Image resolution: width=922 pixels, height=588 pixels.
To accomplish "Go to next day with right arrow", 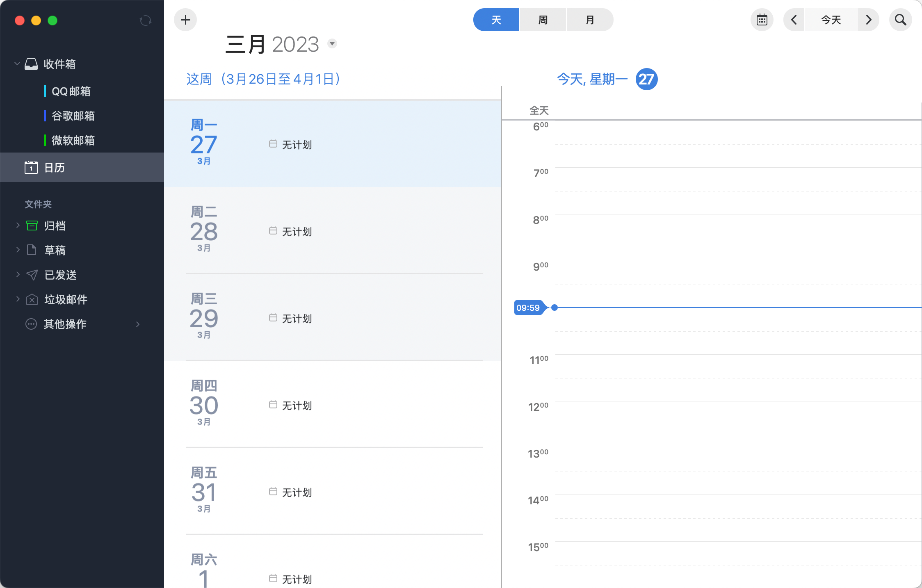I will coord(868,20).
